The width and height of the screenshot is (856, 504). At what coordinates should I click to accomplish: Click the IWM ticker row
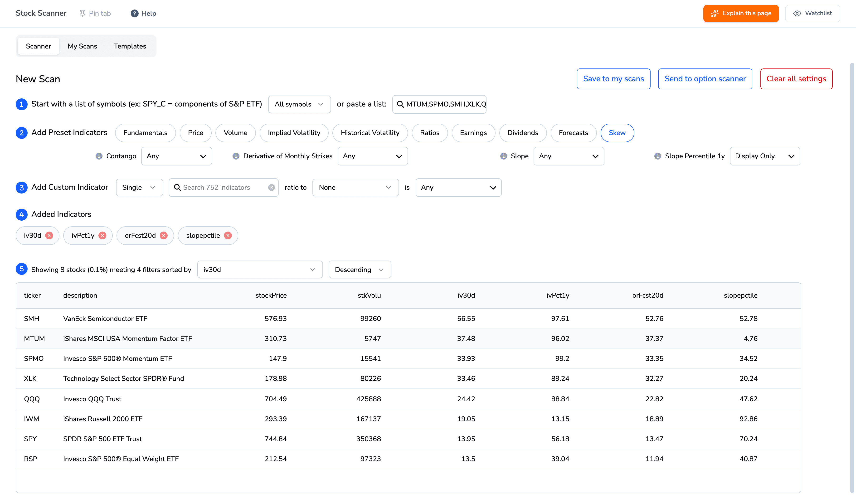pyautogui.click(x=408, y=419)
